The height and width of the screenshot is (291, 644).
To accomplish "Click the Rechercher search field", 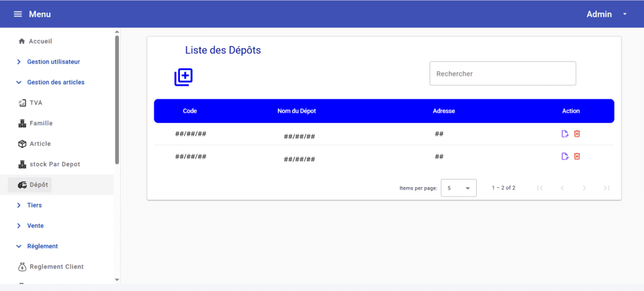I will pyautogui.click(x=502, y=74).
